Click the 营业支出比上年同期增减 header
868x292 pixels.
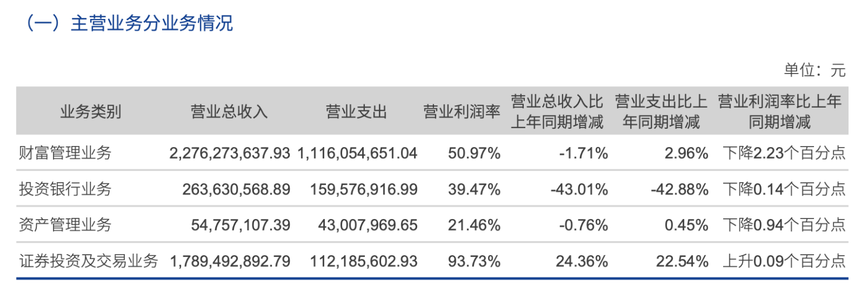point(661,113)
